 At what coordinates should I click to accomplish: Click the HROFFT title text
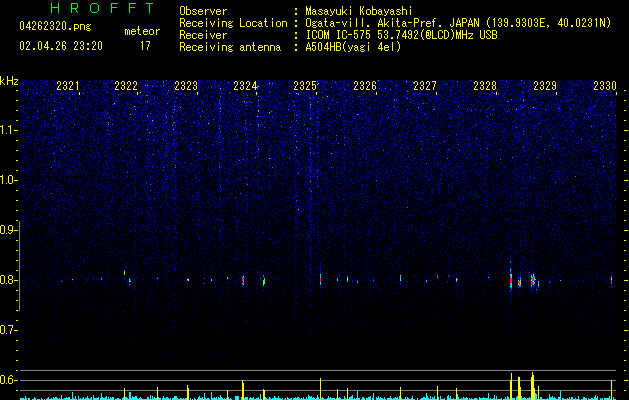click(103, 8)
